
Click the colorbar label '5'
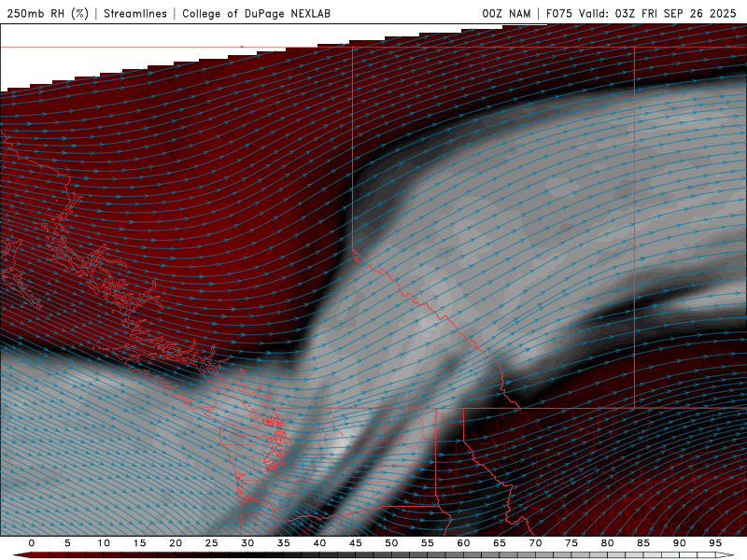pyautogui.click(x=67, y=543)
